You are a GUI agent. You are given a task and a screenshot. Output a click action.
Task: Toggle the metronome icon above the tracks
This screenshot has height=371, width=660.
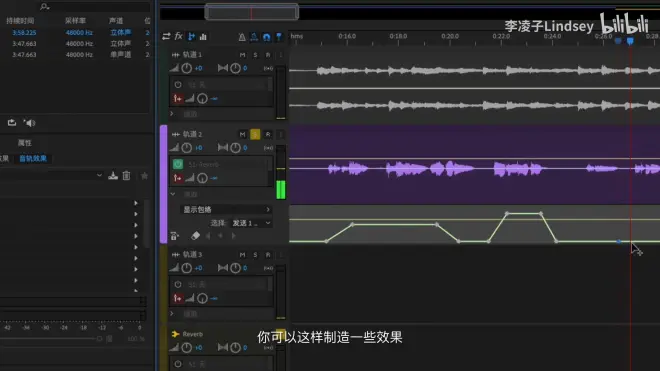click(x=242, y=37)
